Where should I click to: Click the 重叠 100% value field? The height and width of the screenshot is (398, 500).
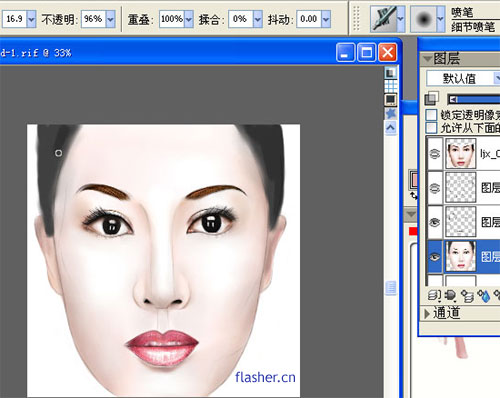172,19
